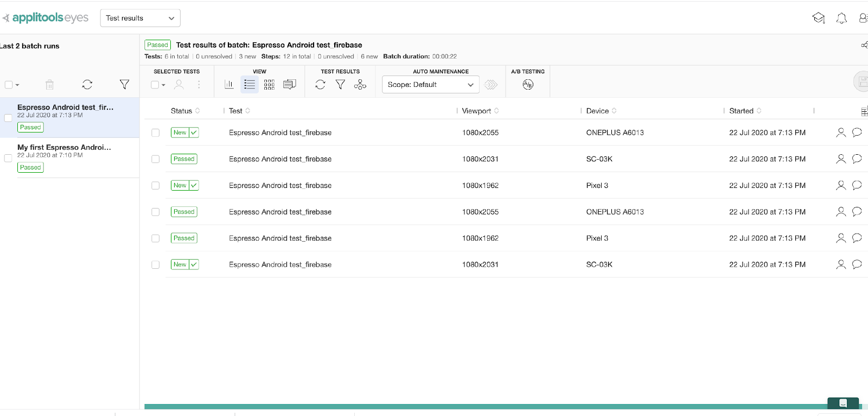
Task: Open selected tests checkbox dropdown arrow
Action: pyautogui.click(x=163, y=85)
